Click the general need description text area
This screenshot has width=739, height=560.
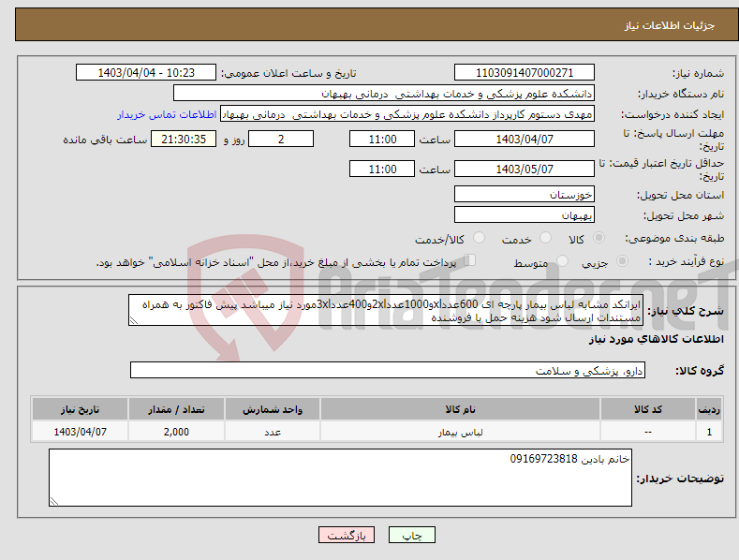(386, 310)
